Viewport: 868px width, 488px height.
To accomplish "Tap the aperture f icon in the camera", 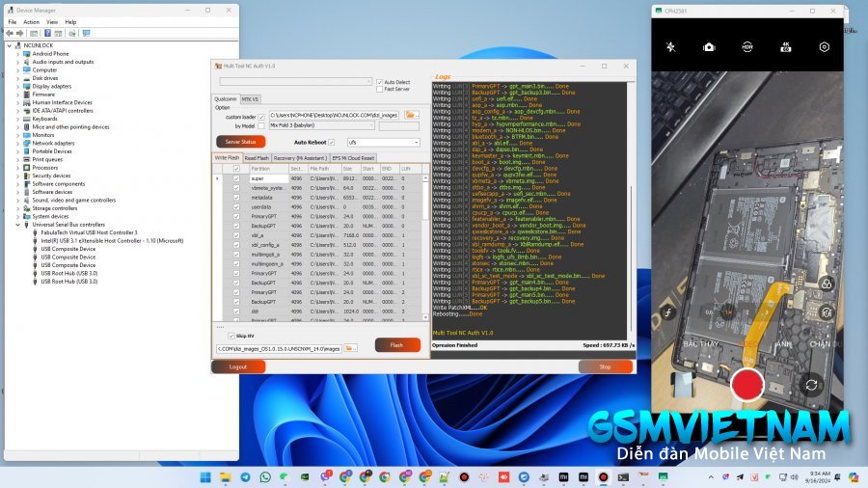I will pyautogui.click(x=668, y=312).
